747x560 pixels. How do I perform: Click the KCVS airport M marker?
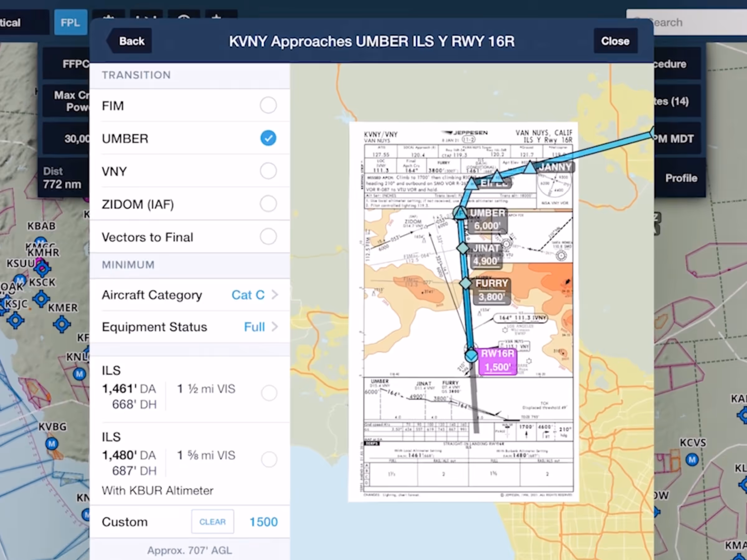point(692,460)
